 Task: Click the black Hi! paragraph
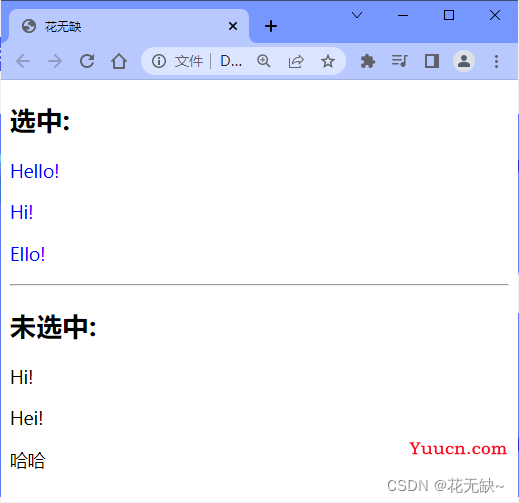pyautogui.click(x=22, y=377)
